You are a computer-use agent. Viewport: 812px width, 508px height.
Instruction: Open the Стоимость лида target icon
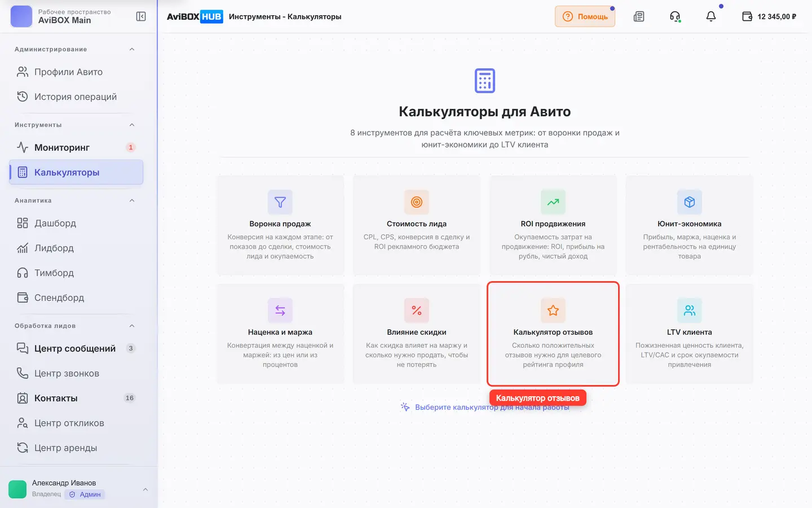point(417,202)
